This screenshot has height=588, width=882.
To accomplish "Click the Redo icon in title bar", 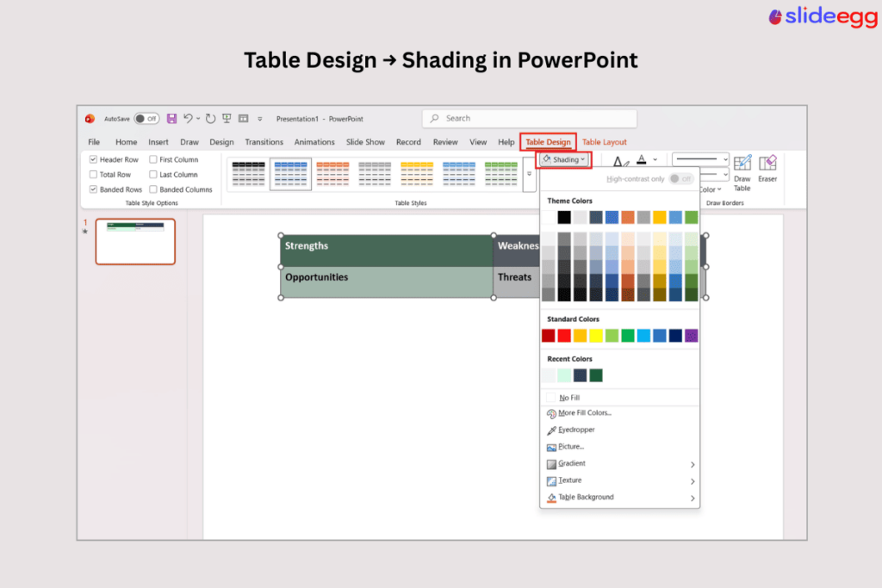I will tap(210, 119).
